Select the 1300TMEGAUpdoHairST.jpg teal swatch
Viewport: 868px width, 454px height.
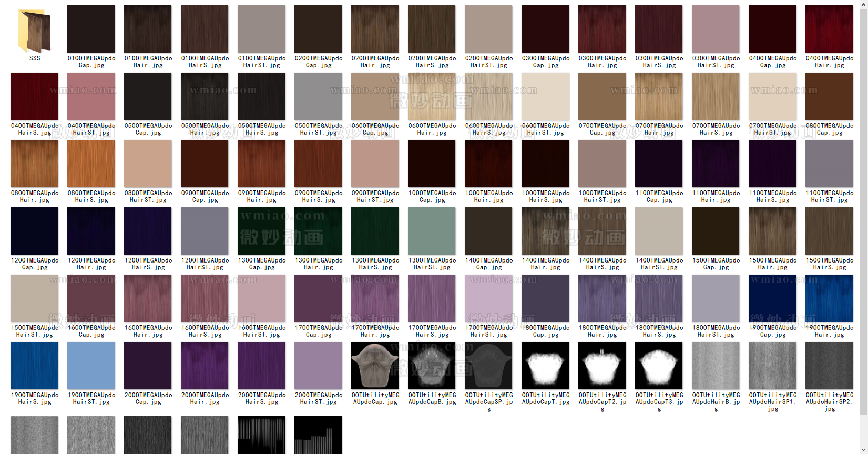(432, 231)
